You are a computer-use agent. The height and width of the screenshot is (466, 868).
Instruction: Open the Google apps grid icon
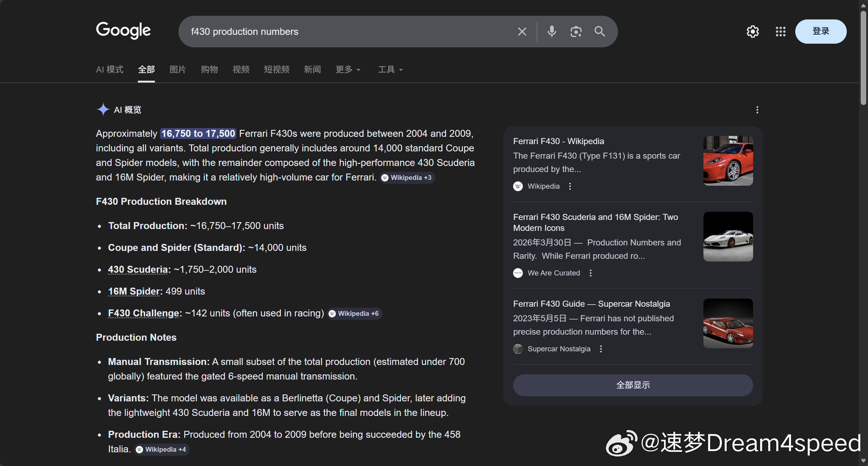click(x=780, y=32)
